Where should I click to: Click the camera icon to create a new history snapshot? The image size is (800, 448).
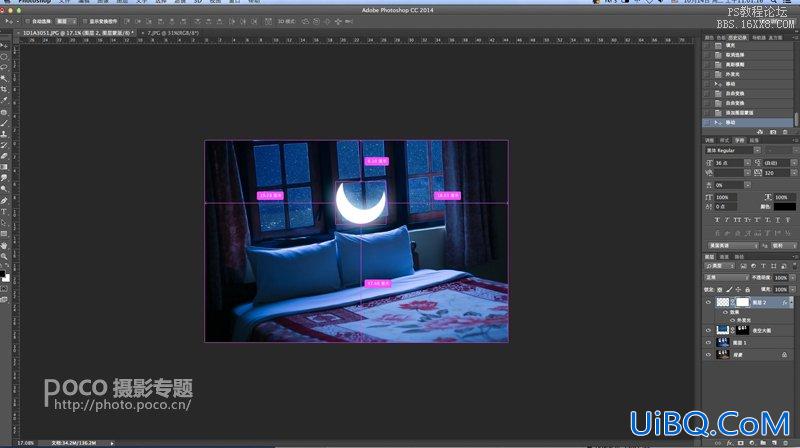773,132
